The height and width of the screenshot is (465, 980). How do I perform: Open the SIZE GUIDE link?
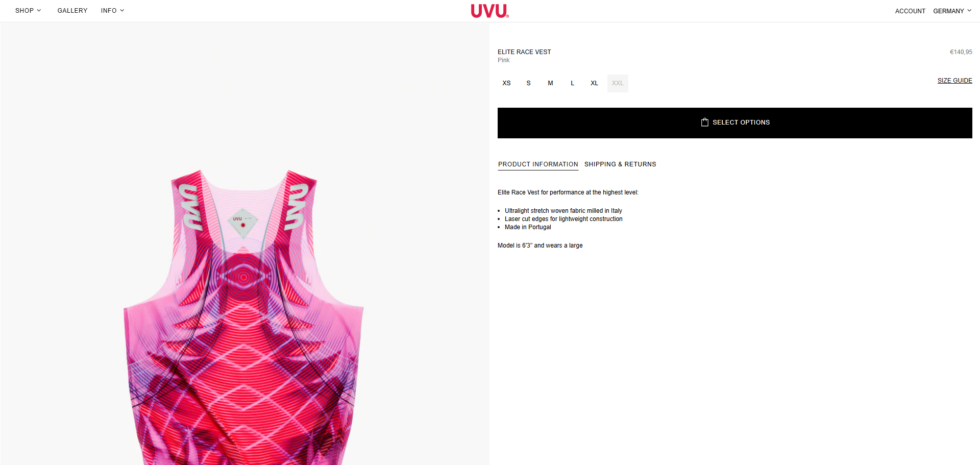(954, 81)
